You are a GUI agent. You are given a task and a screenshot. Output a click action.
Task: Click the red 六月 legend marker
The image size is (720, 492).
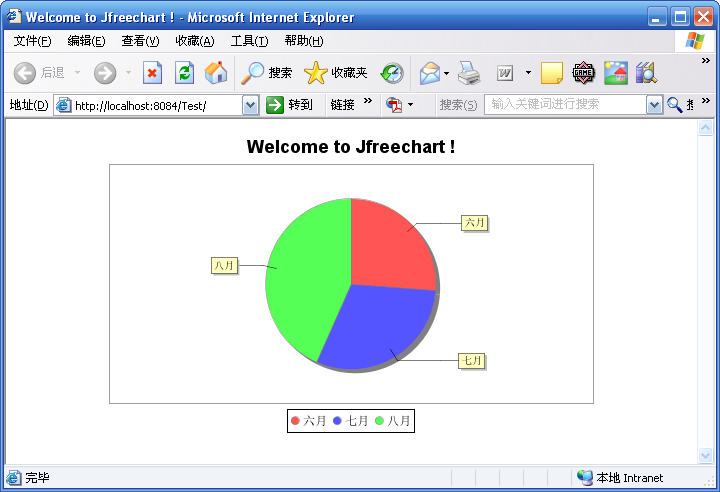295,420
